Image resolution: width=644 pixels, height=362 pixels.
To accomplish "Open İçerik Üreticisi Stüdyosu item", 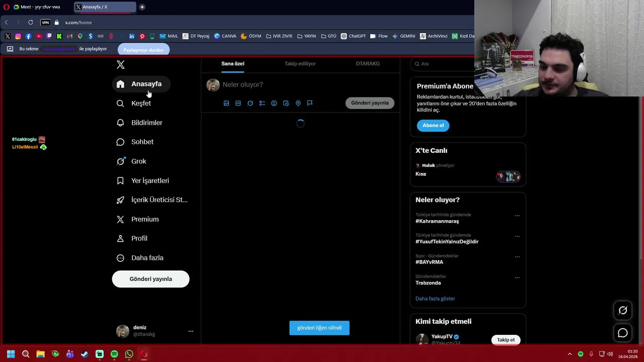I will pyautogui.click(x=152, y=200).
